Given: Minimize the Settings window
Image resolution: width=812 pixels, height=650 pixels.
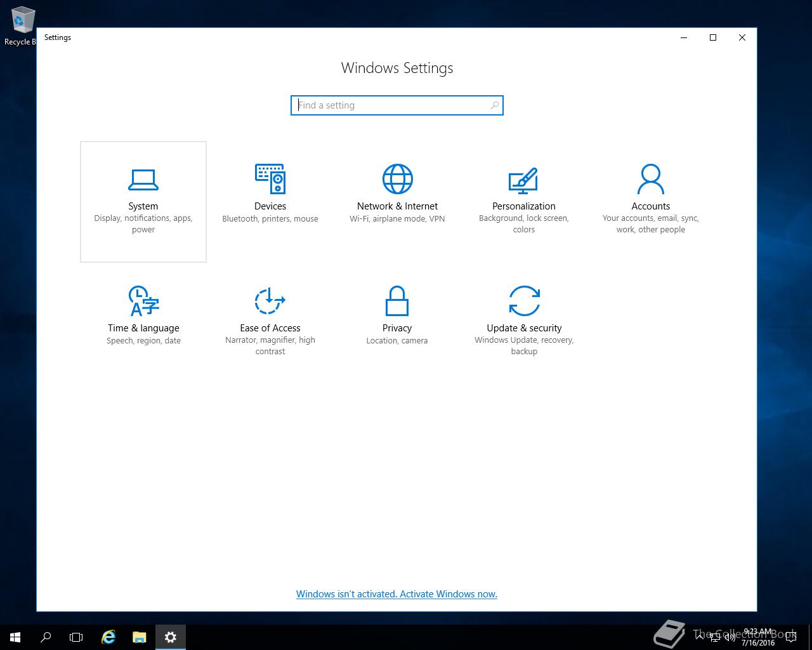Looking at the screenshot, I should 684,37.
